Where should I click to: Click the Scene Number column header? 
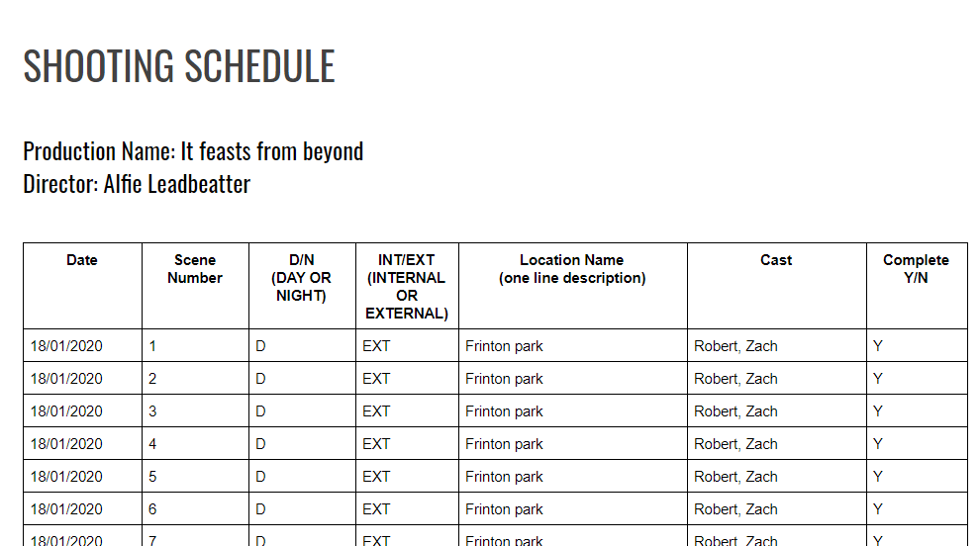tap(195, 269)
